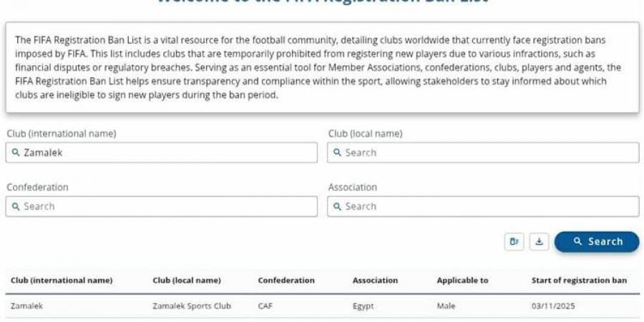Image resolution: width=644 pixels, height=322 pixels.
Task: Click the magnifier icon in the Association field
Action: 337,207
